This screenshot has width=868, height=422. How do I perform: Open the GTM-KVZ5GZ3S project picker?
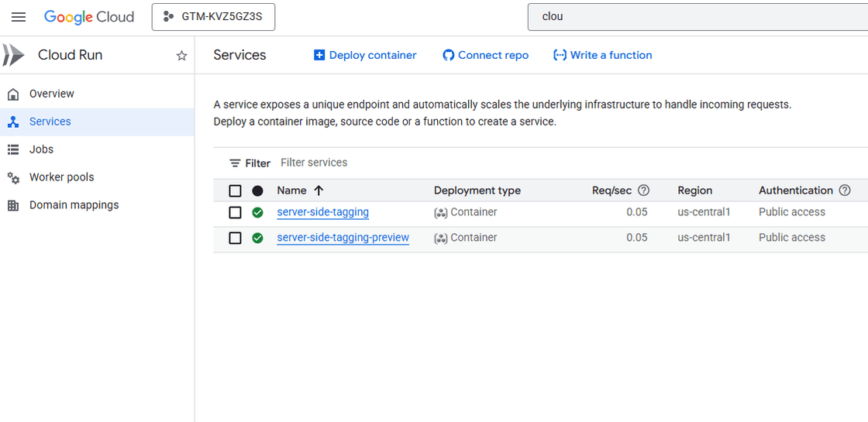[213, 17]
